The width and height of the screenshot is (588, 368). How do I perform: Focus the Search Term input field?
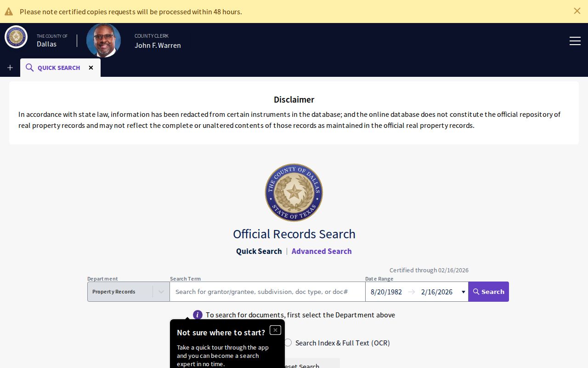[x=267, y=292]
